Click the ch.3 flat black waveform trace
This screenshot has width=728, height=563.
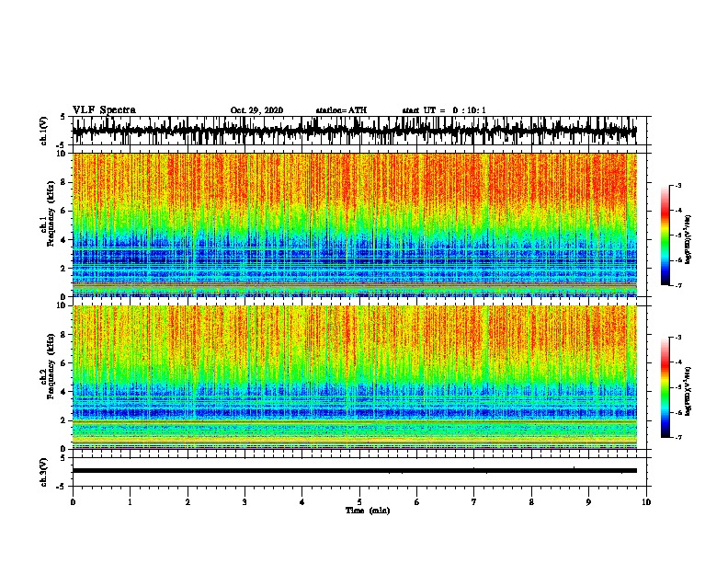tap(355, 471)
